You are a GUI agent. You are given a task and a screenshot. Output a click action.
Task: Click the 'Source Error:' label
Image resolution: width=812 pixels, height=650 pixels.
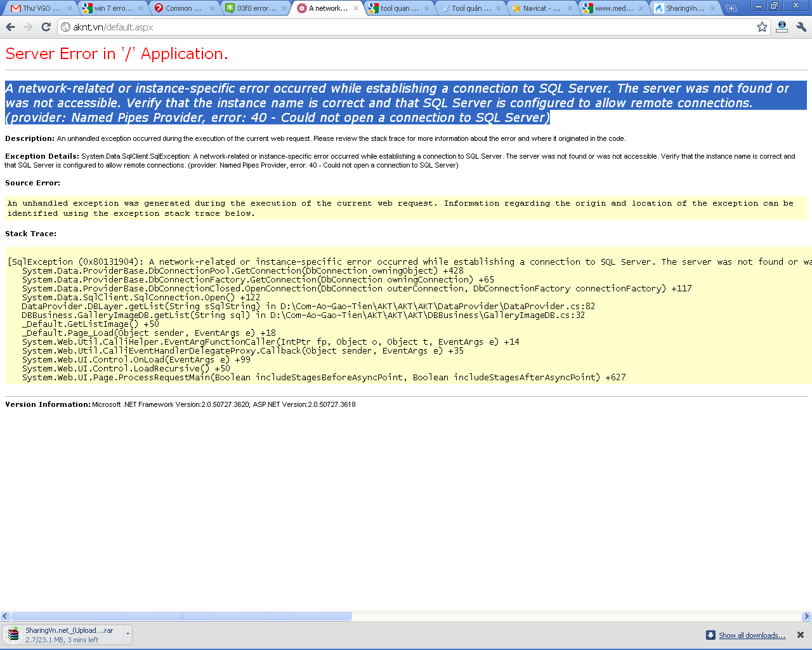(x=32, y=183)
